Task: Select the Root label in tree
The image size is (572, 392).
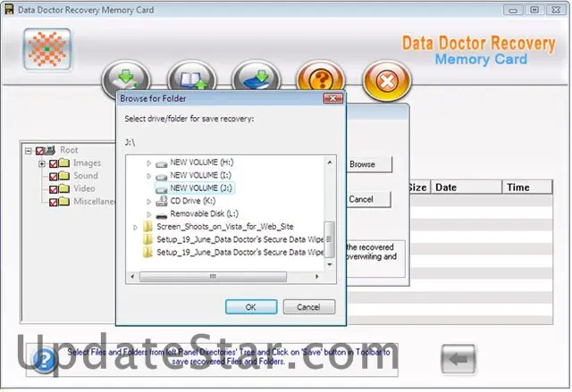Action: 69,150
